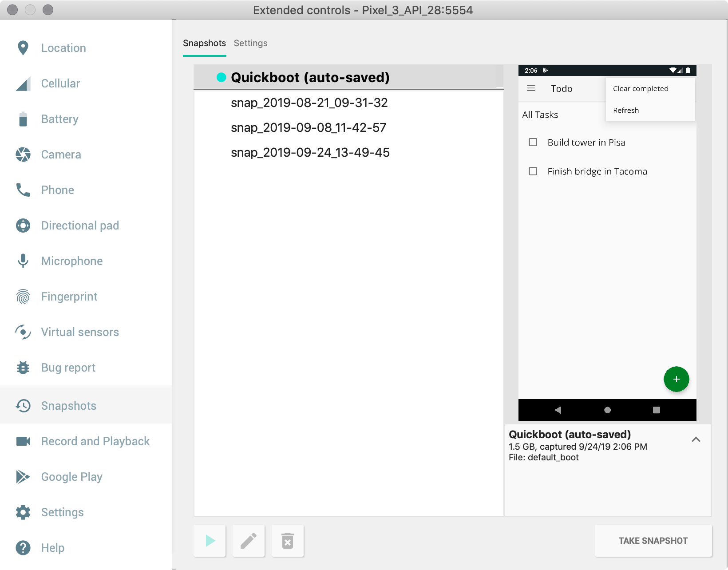The height and width of the screenshot is (570, 728).
Task: Open Virtual sensors from the sidebar
Action: 79,332
